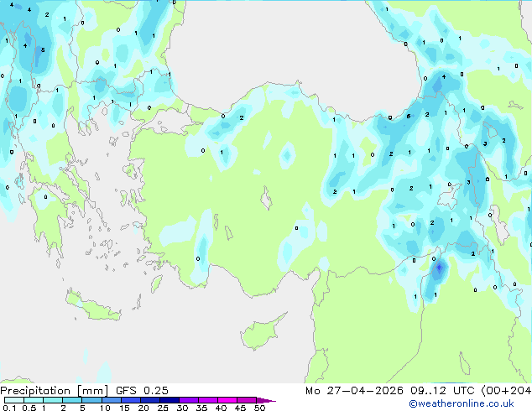
Task: Click the '20' legend scale label
Action: 143,408
